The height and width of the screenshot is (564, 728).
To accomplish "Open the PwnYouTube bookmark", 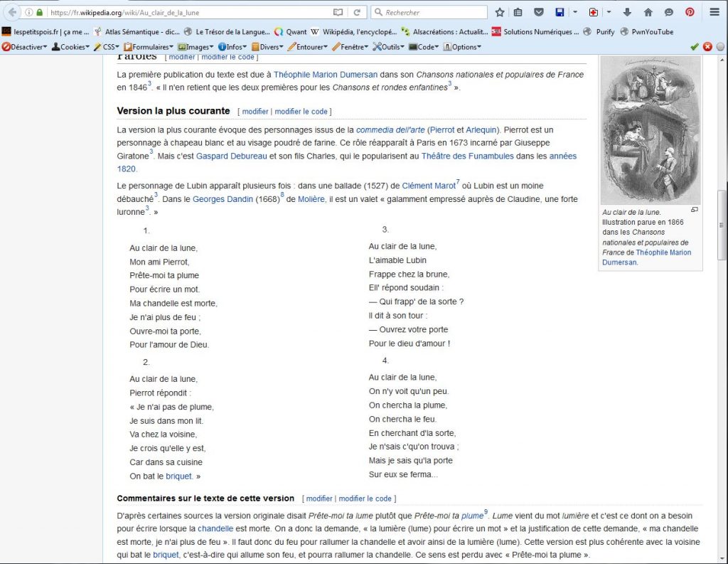I will click(x=647, y=31).
